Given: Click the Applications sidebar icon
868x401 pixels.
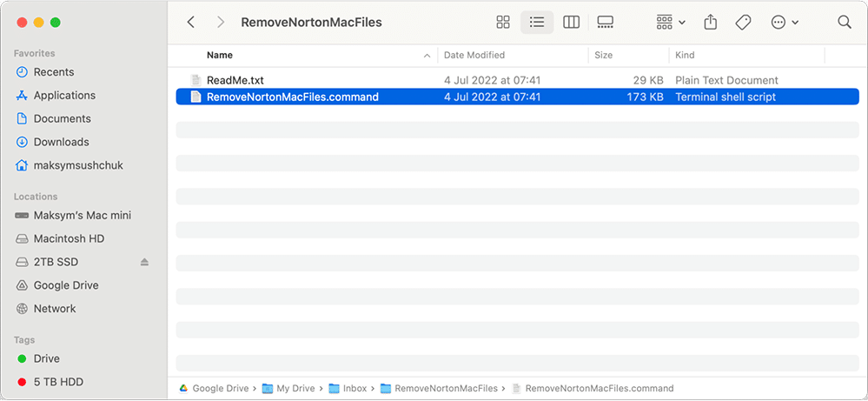Looking at the screenshot, I should [22, 96].
